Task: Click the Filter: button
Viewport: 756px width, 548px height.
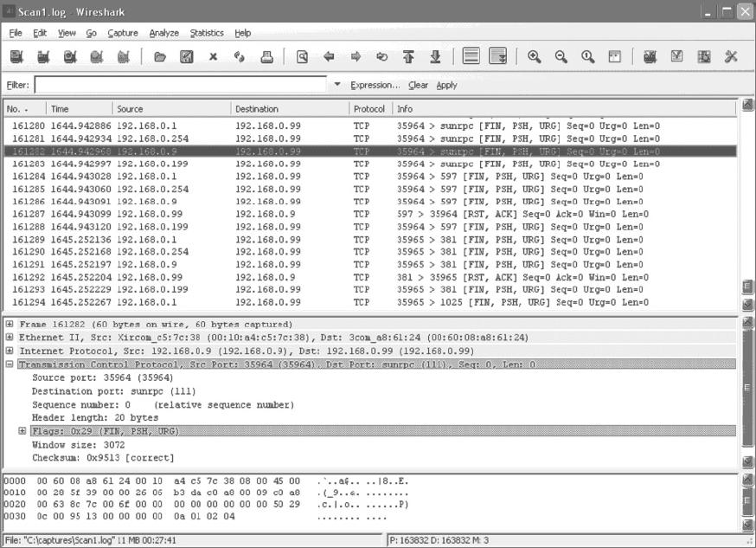Action: (x=18, y=85)
